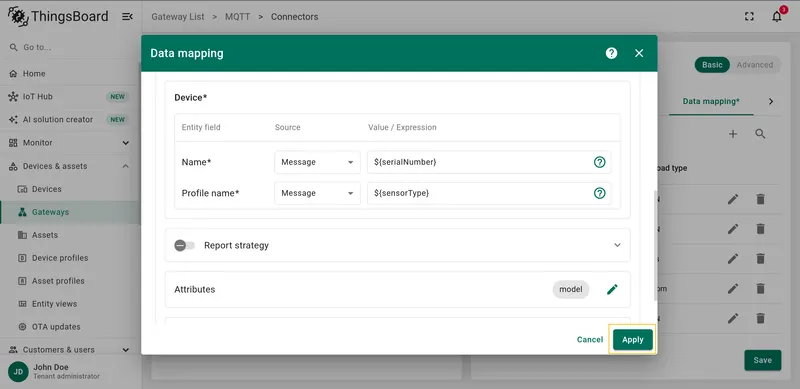Delete the third mapping row
Viewport: 800px width, 389px height.
[760, 259]
